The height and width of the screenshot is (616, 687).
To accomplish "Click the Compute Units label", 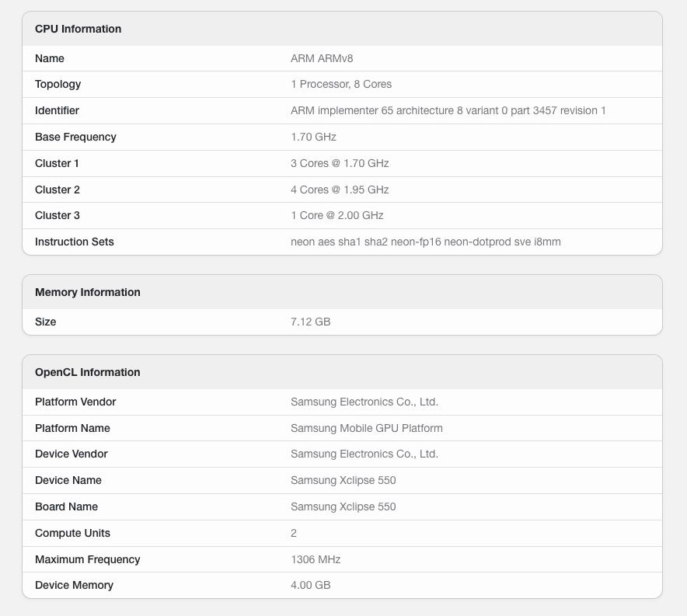I will (x=72, y=533).
